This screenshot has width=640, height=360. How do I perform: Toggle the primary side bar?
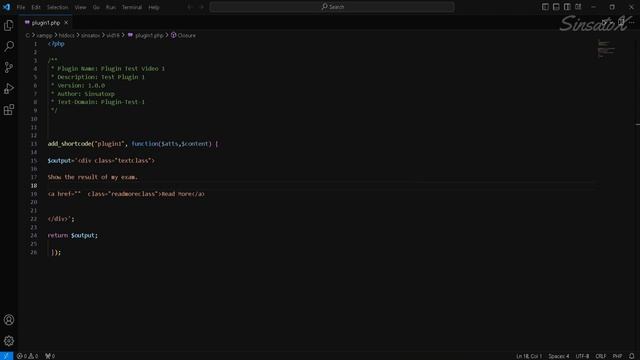pos(545,7)
